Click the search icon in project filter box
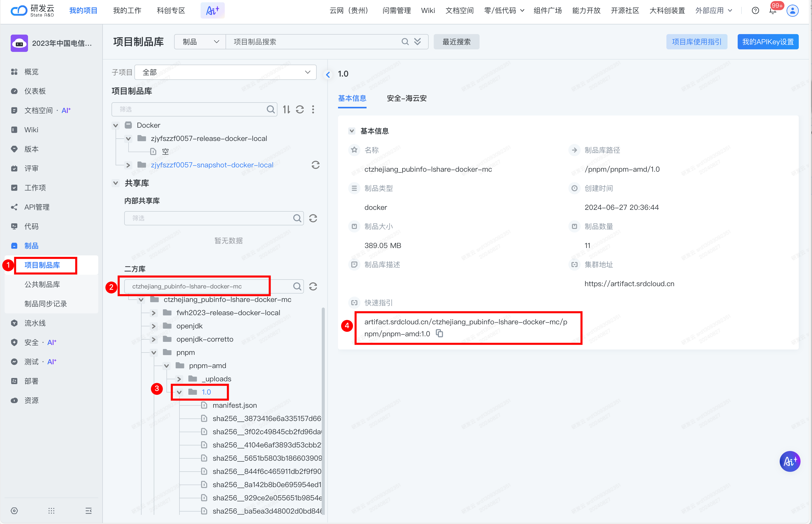The height and width of the screenshot is (524, 812). click(271, 109)
